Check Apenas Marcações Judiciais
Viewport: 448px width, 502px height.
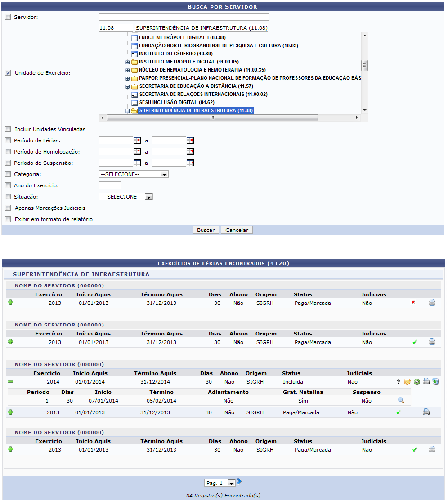click(8, 208)
